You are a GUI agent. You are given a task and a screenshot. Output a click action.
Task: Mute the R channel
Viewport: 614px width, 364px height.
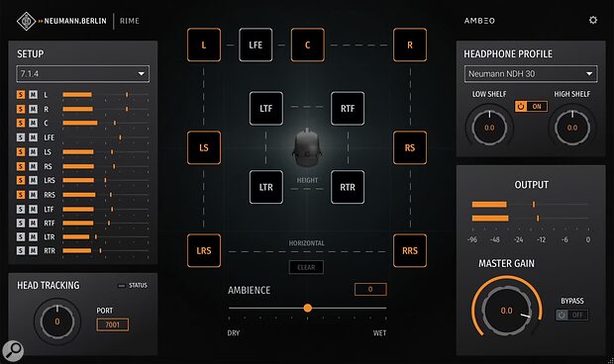[34, 109]
